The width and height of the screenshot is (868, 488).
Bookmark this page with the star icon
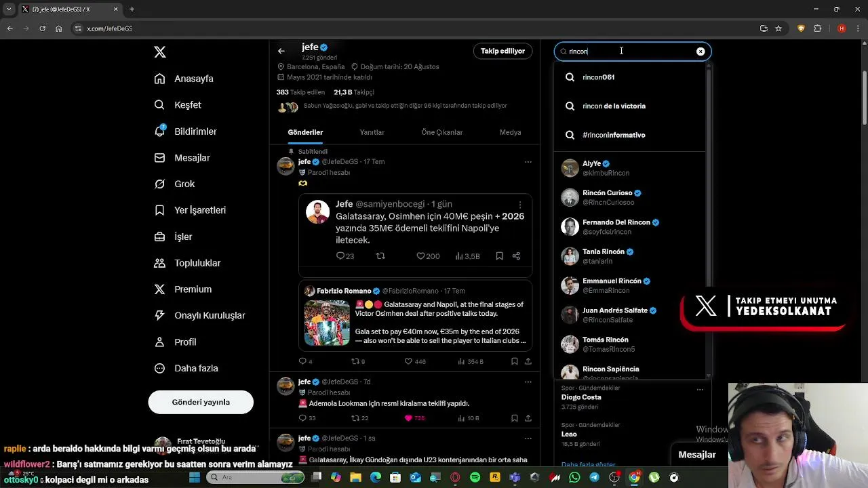778,28
